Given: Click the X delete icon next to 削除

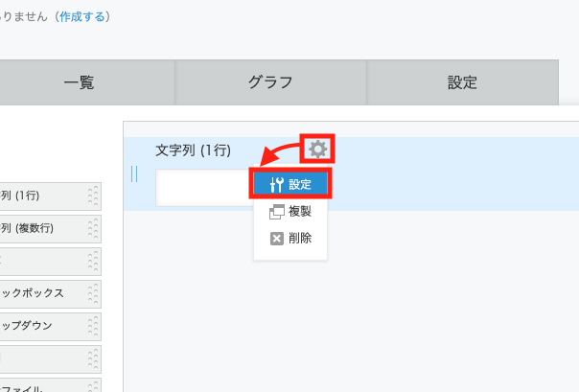Looking at the screenshot, I should 277,238.
